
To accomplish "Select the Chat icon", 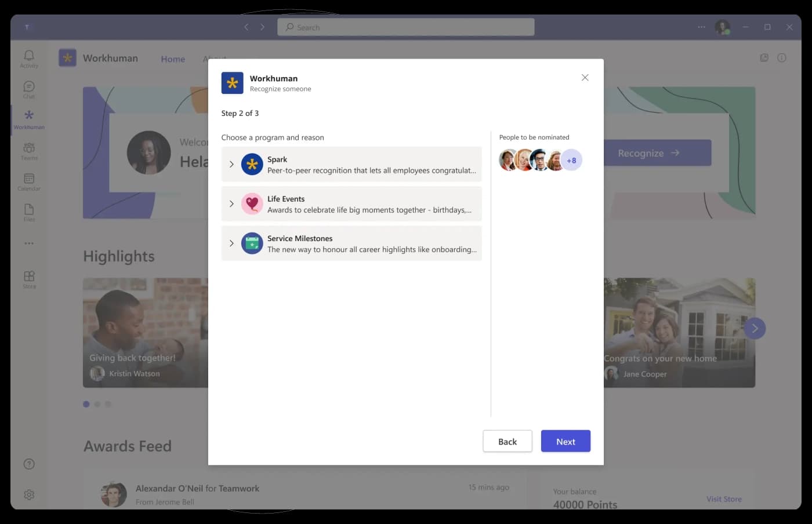I will click(x=28, y=89).
